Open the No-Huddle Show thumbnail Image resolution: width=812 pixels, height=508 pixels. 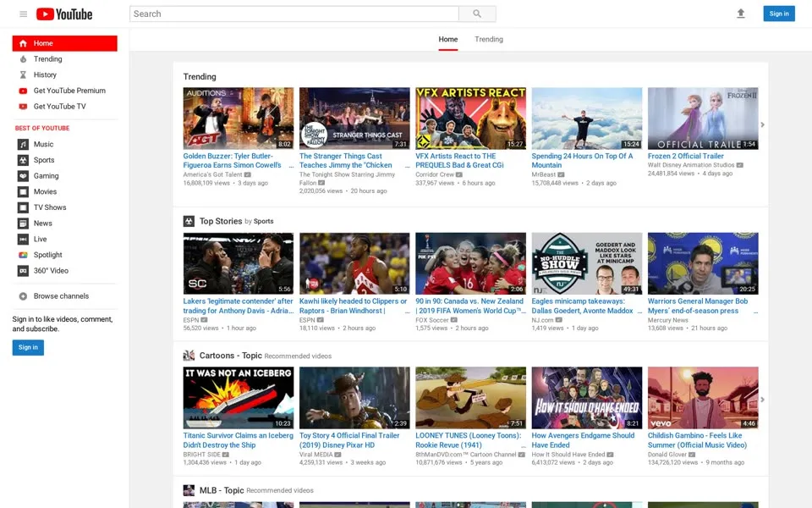point(587,263)
